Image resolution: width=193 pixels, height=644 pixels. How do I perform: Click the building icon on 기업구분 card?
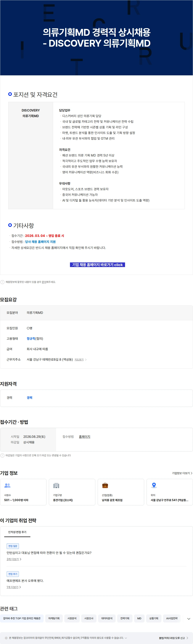pyautogui.click(x=56, y=485)
